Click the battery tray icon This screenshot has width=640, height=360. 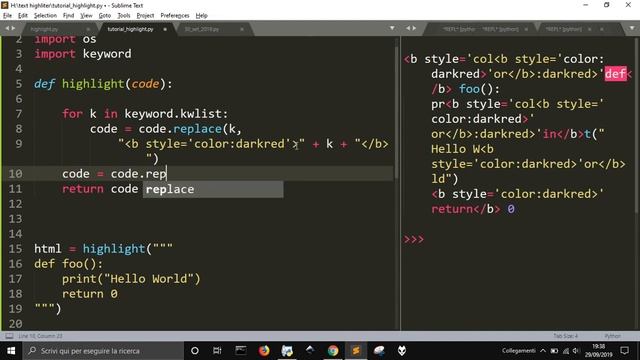pyautogui.click(x=554, y=351)
